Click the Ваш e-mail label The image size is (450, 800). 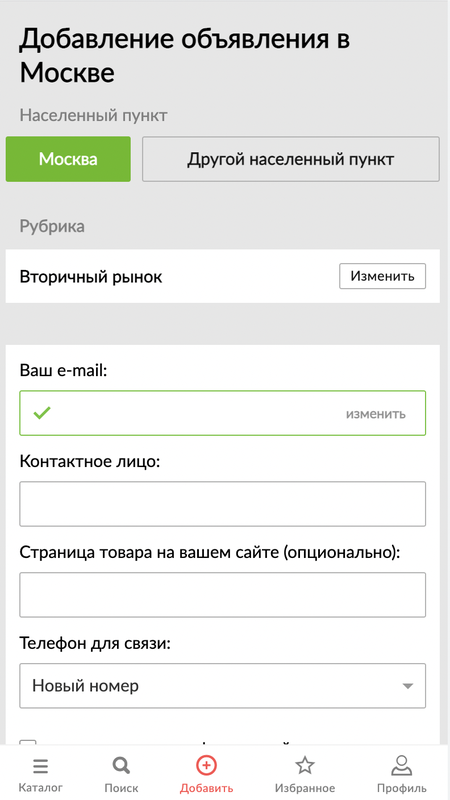click(63, 370)
